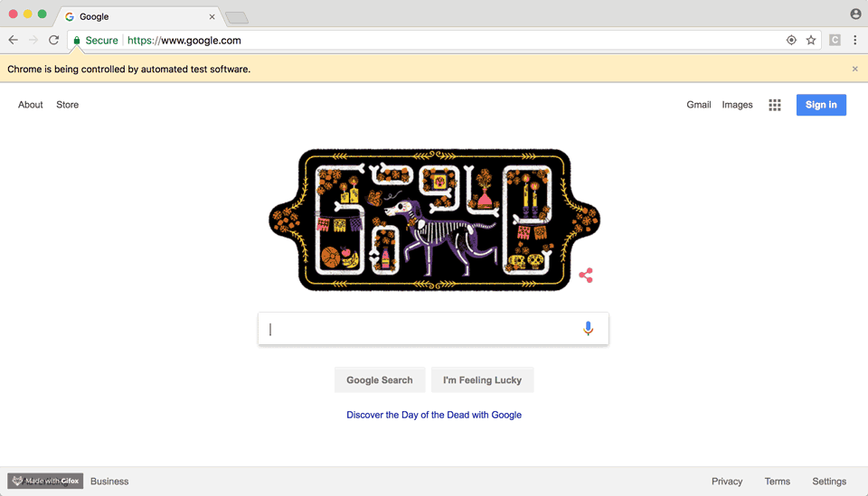
Task: Start voice search with microphone icon
Action: [x=588, y=329]
